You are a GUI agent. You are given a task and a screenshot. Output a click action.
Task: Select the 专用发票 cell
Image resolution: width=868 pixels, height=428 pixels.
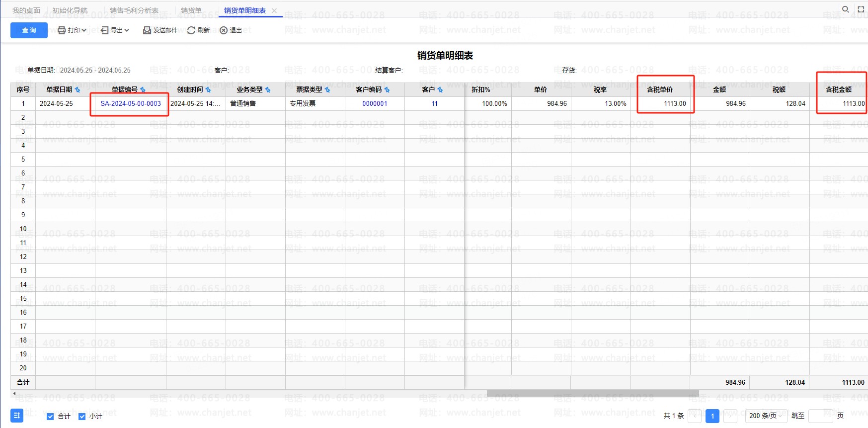(x=315, y=103)
